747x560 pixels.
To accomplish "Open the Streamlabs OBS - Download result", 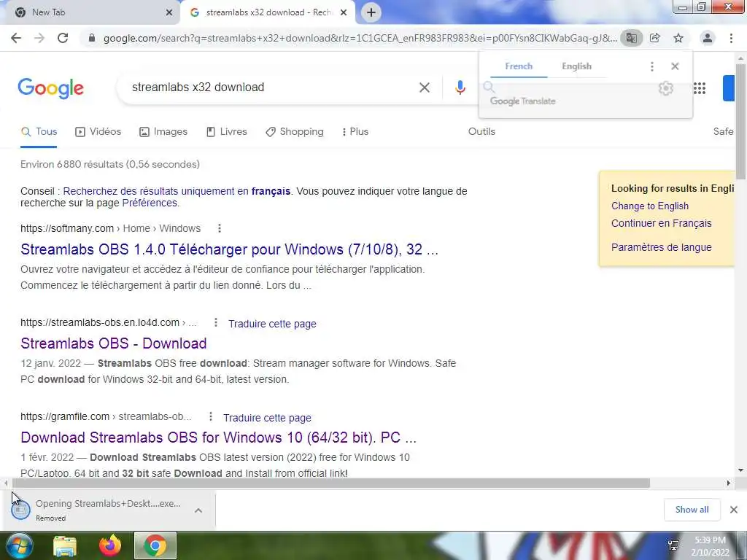I will pos(113,343).
